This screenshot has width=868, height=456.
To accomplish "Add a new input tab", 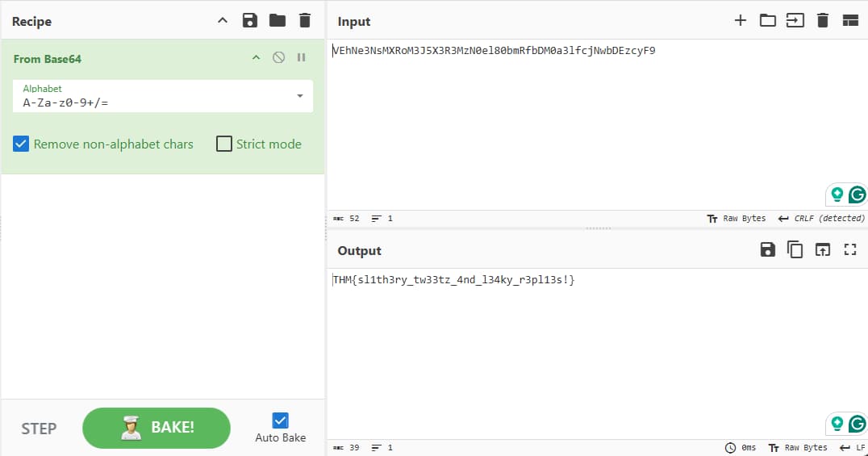I will point(740,20).
